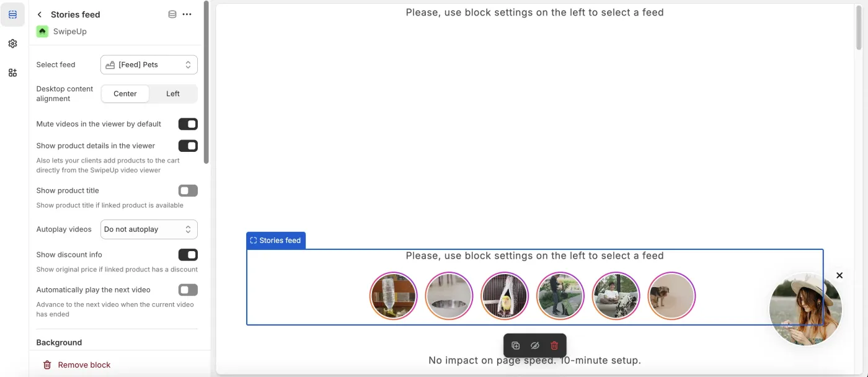
Task: Disable Mute videos in the viewer by default
Action: pos(188,123)
